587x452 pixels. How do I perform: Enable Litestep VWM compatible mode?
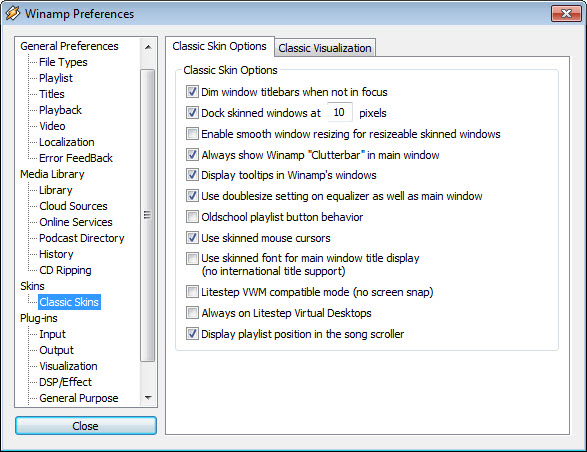pyautogui.click(x=192, y=292)
